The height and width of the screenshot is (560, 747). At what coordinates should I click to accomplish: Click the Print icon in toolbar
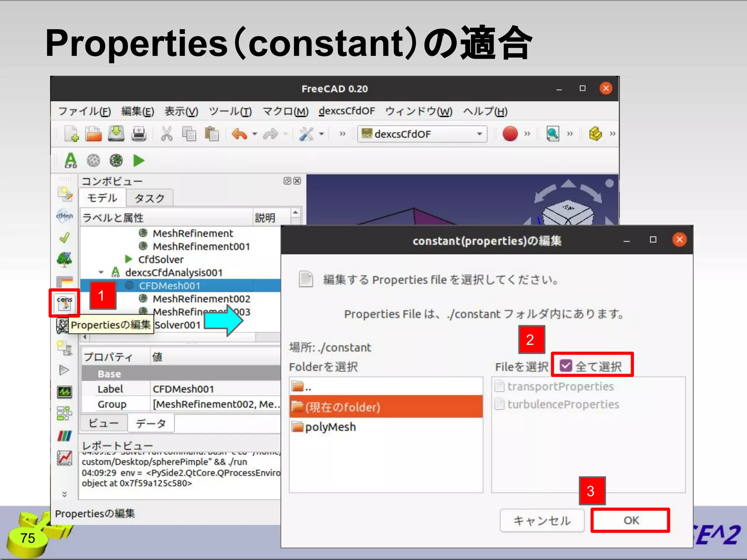(x=139, y=134)
